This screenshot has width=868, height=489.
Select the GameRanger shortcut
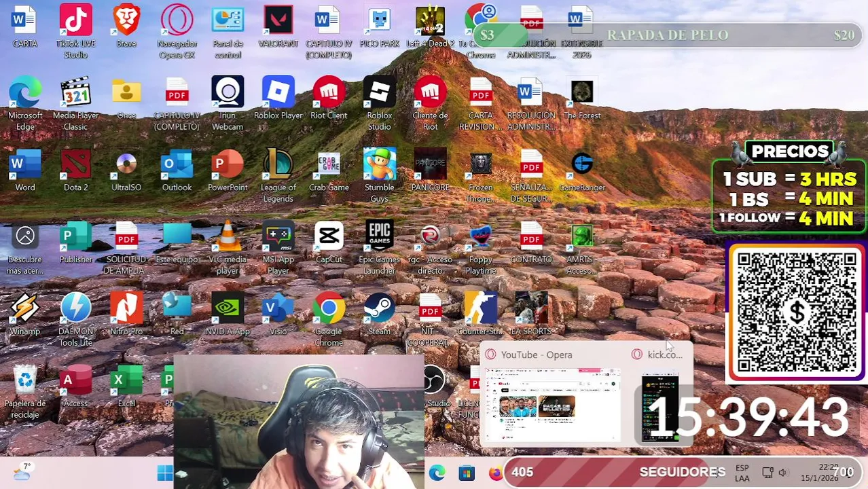pos(582,171)
